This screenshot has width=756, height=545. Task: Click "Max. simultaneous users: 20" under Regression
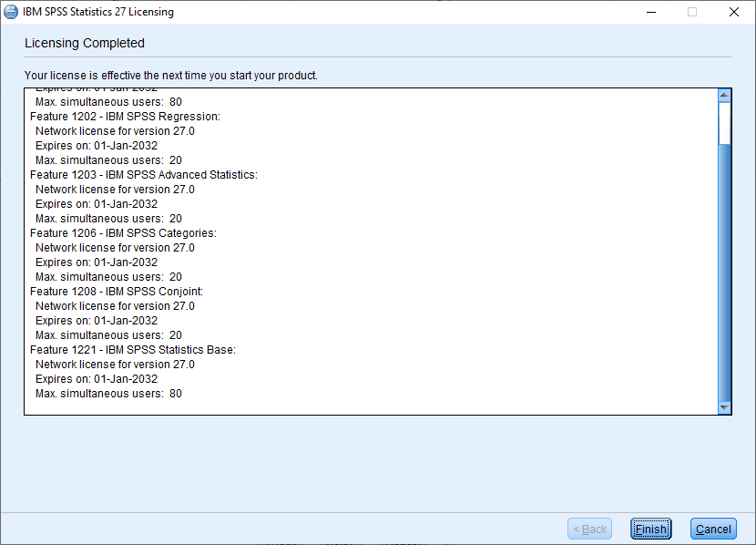coord(108,160)
